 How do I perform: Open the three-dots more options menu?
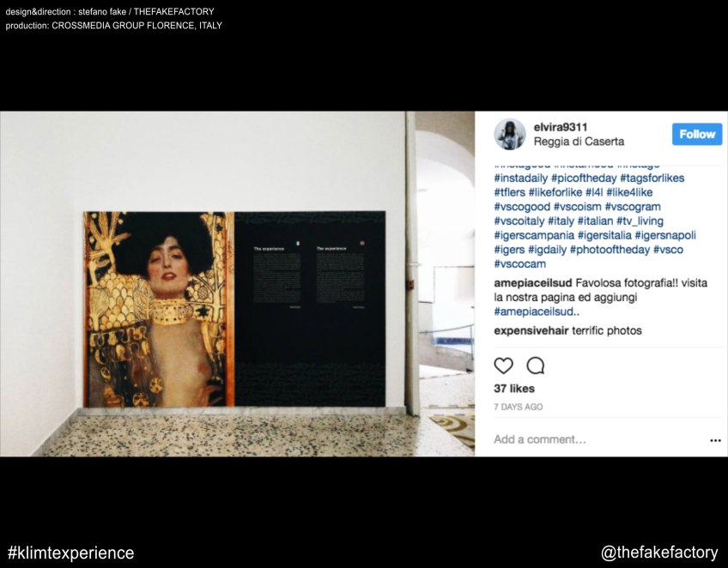click(x=715, y=440)
